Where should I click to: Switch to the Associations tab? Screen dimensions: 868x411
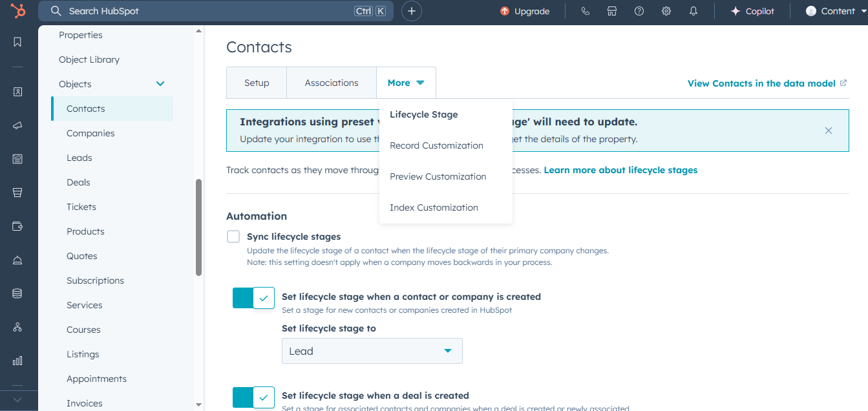[332, 83]
